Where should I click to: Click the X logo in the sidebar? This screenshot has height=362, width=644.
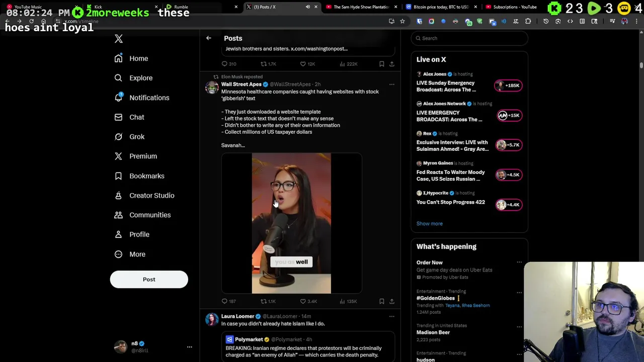pos(119,39)
